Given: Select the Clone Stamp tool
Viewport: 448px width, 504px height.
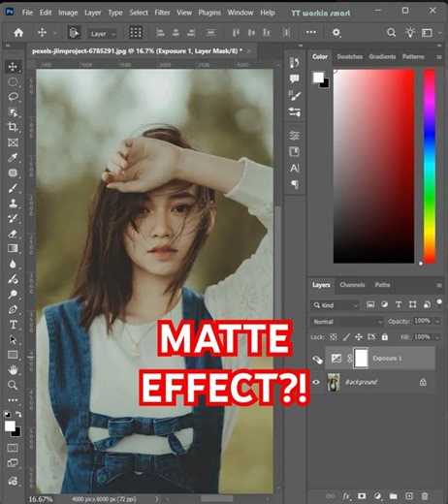Looking at the screenshot, I should (13, 204).
